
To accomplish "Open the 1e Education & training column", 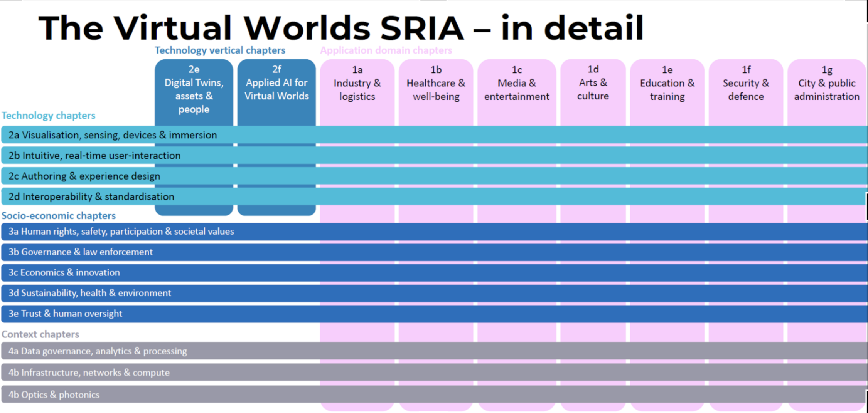I will coord(667,83).
